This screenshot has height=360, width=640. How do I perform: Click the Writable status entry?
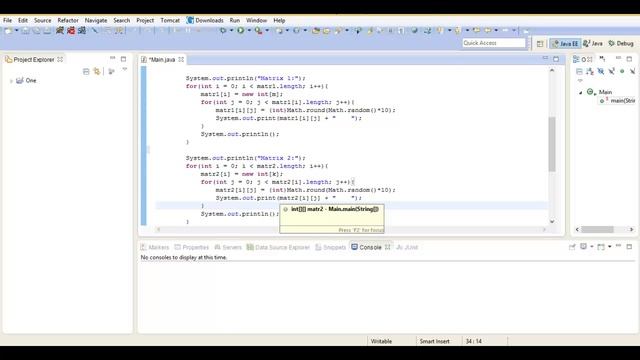[x=382, y=341]
